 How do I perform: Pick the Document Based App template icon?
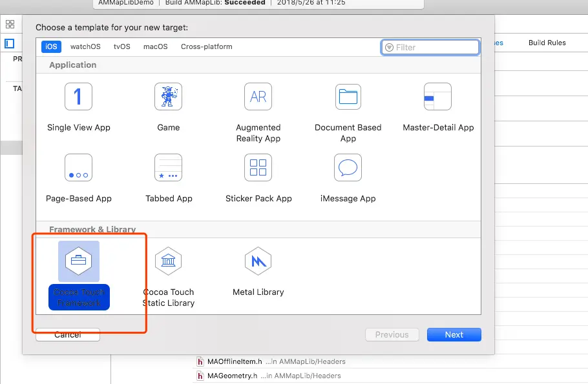pyautogui.click(x=348, y=96)
